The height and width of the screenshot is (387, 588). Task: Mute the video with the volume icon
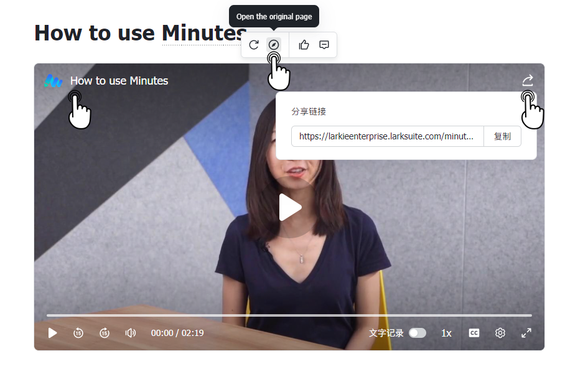(x=130, y=333)
